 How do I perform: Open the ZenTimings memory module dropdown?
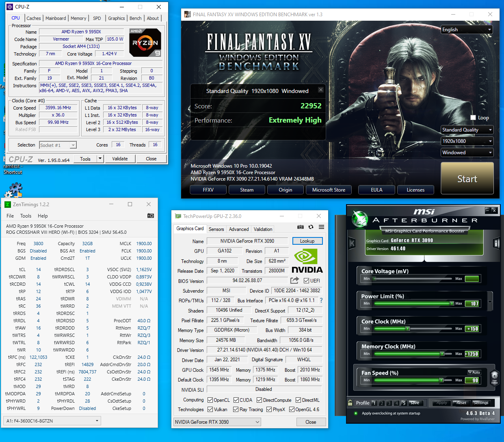[52, 421]
